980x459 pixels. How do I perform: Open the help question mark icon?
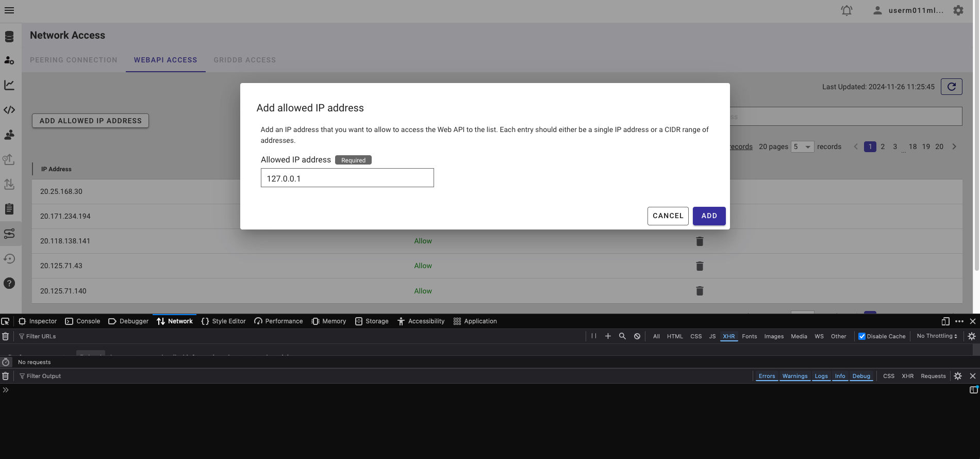click(9, 283)
